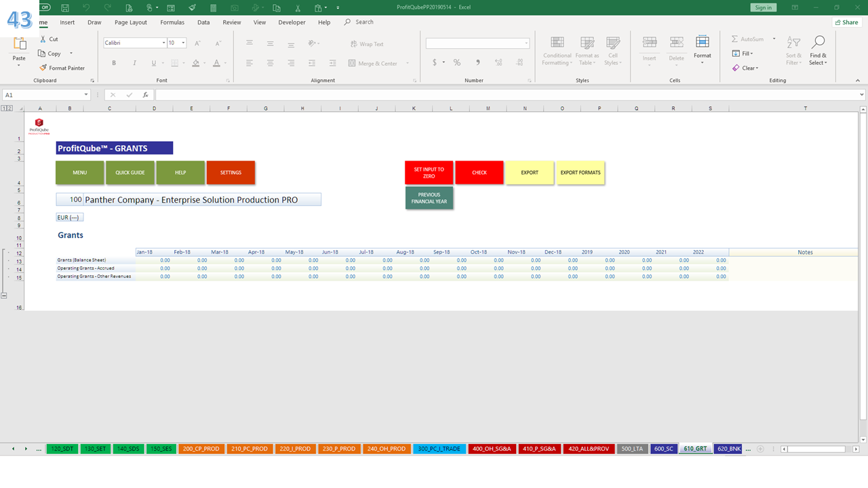Toggle Italic formatting
Screen dimensions: 868x488
134,63
